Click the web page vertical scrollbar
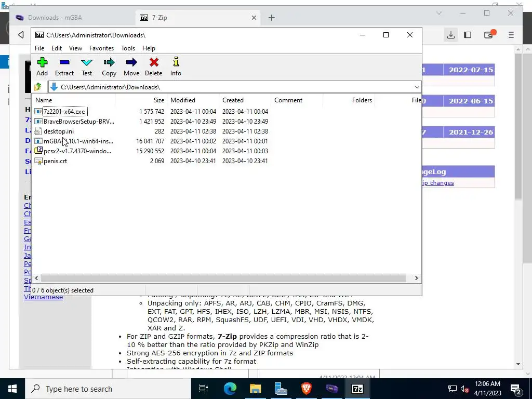 pos(518,126)
